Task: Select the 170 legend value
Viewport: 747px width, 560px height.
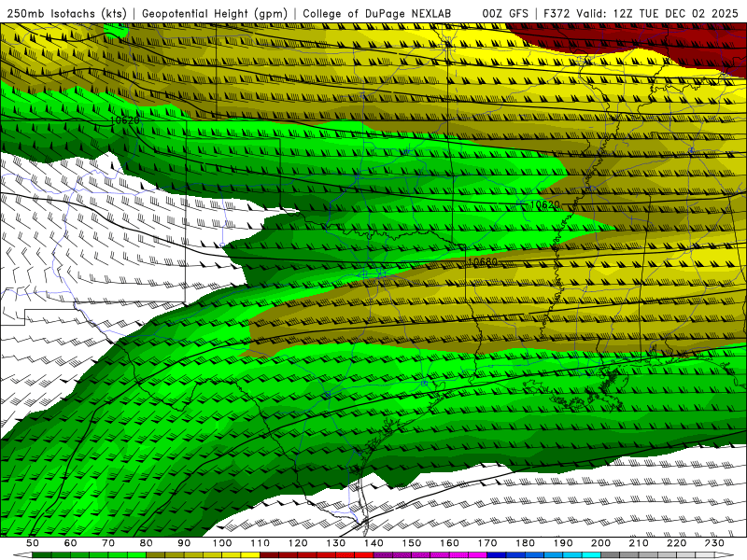Action: [x=487, y=543]
